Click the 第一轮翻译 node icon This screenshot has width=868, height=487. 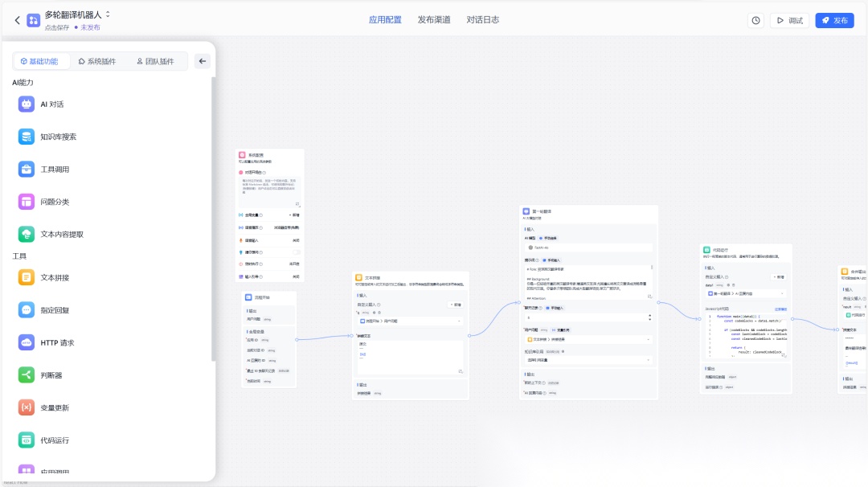point(526,211)
